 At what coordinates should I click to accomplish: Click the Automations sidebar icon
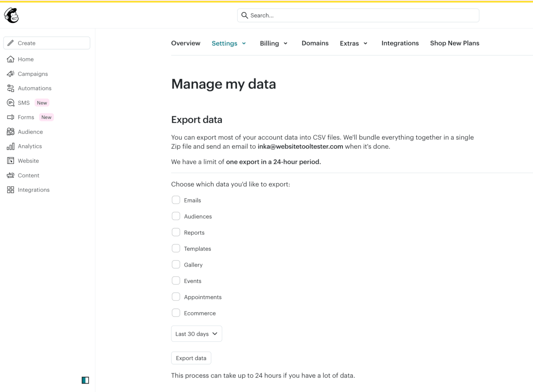pos(11,88)
